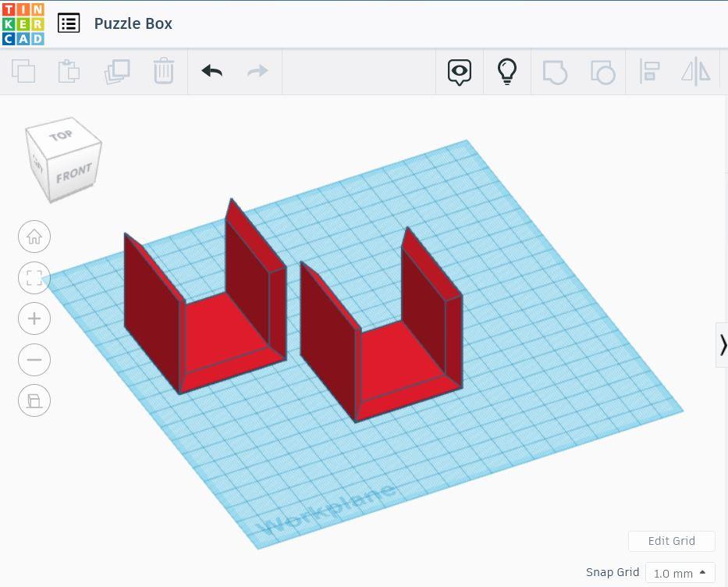728x587 pixels.
Task: Click the Delete trash can icon
Action: point(163,71)
